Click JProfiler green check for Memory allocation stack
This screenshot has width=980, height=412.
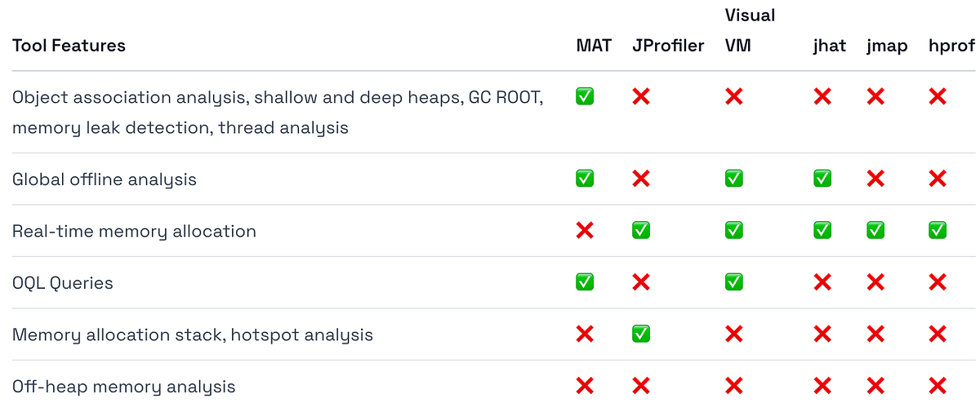[641, 334]
